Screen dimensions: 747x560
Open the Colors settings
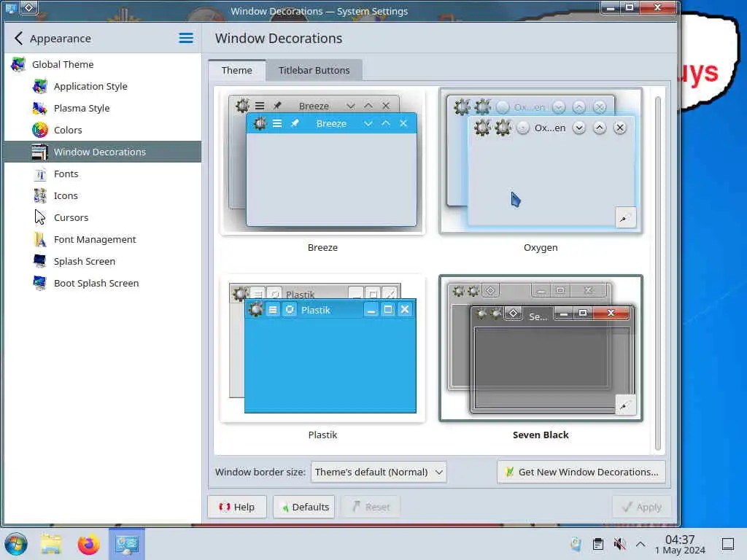click(x=102, y=130)
